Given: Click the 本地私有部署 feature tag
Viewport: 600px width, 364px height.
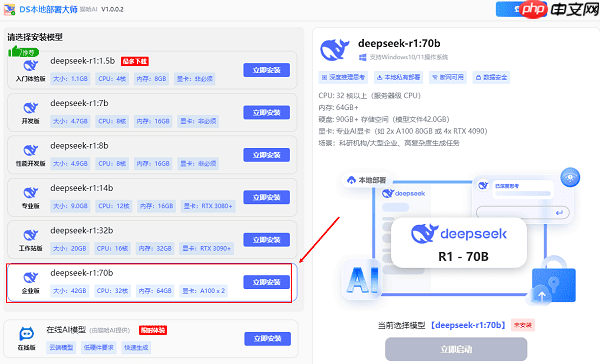Looking at the screenshot, I should point(398,77).
